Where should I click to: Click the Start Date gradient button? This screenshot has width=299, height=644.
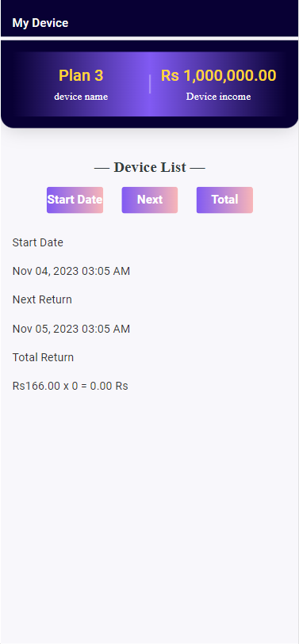75,200
